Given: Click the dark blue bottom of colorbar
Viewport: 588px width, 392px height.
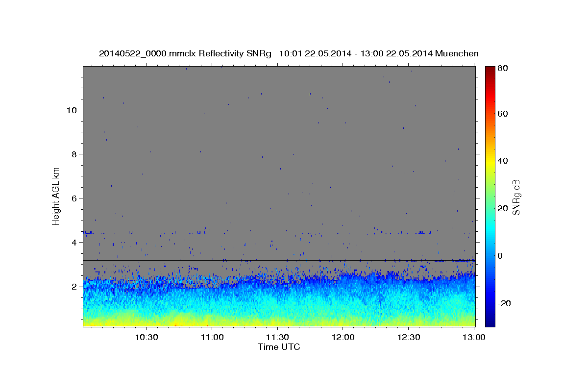Looking at the screenshot, I should [x=490, y=321].
